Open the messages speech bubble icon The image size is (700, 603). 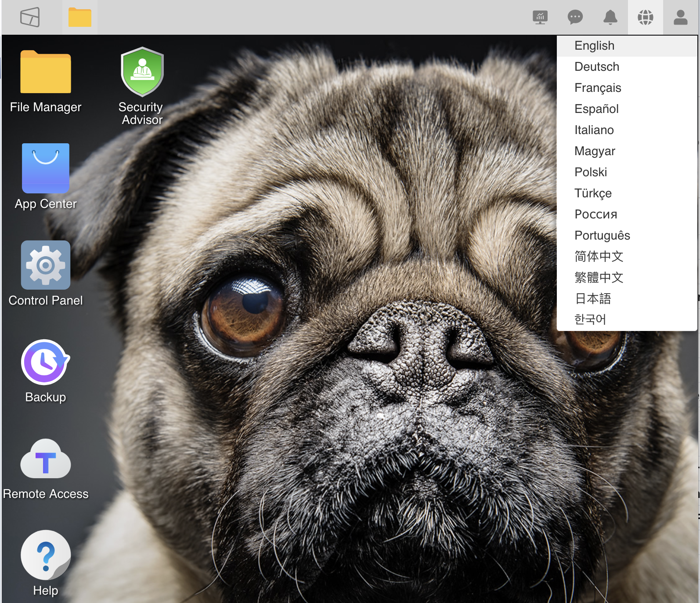coord(575,18)
